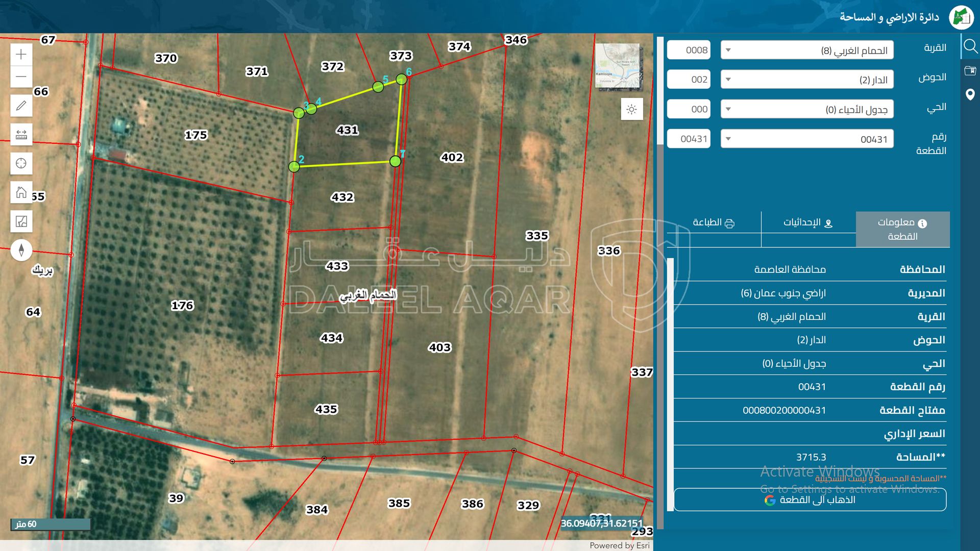Open the measure distance tool

tap(21, 135)
